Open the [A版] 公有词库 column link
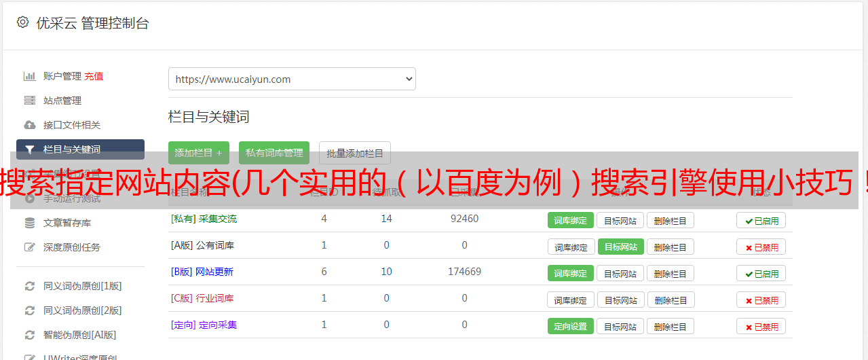Image resolution: width=868 pixels, height=360 pixels. [202, 245]
